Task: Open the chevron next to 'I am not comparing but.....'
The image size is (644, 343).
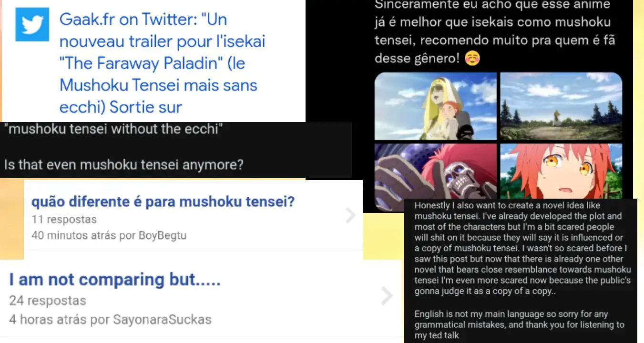Action: coord(387,296)
